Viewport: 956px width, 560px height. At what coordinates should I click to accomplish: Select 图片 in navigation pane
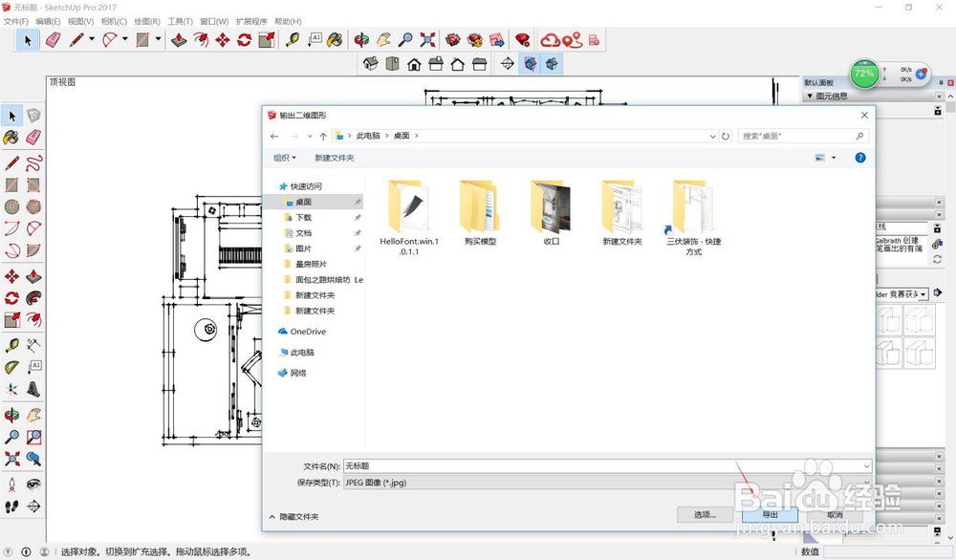coord(304,248)
